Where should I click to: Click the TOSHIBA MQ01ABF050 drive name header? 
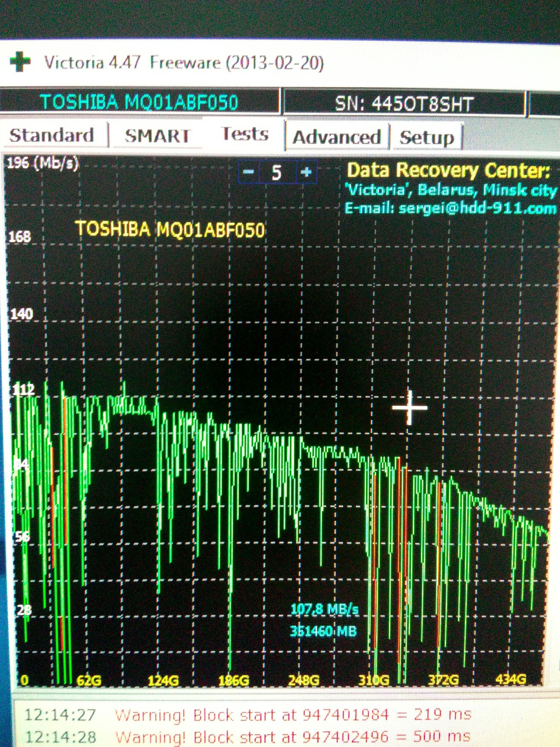click(139, 102)
